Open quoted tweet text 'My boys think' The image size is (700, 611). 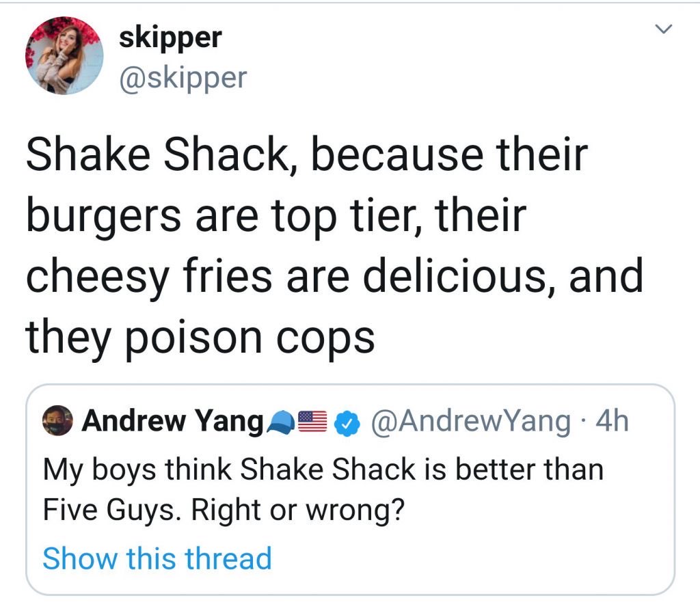(x=137, y=470)
